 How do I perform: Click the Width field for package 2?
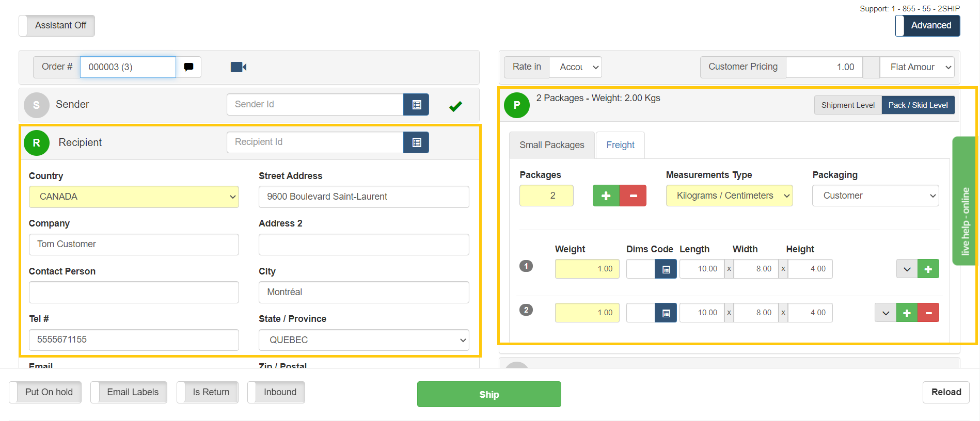tap(756, 313)
